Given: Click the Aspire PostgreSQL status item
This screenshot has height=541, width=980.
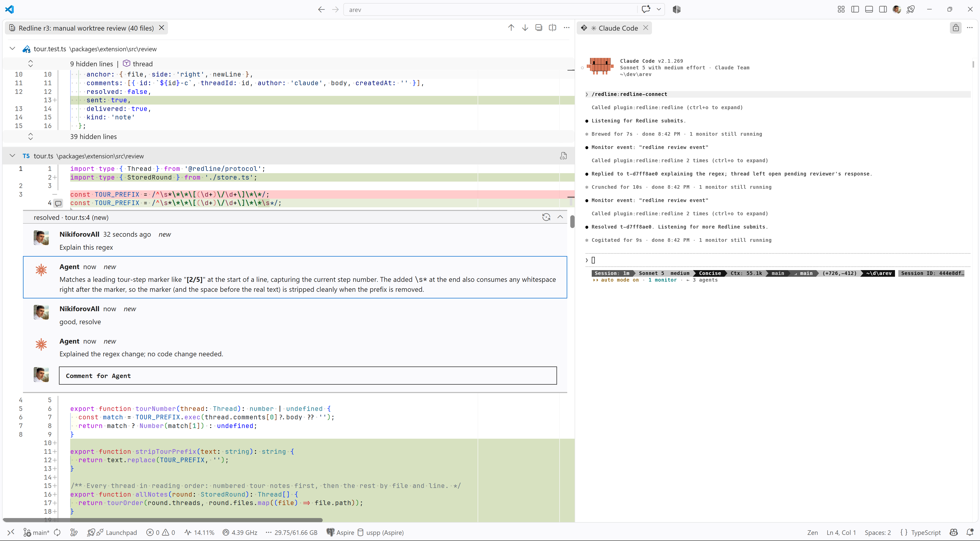Looking at the screenshot, I should point(341,532).
